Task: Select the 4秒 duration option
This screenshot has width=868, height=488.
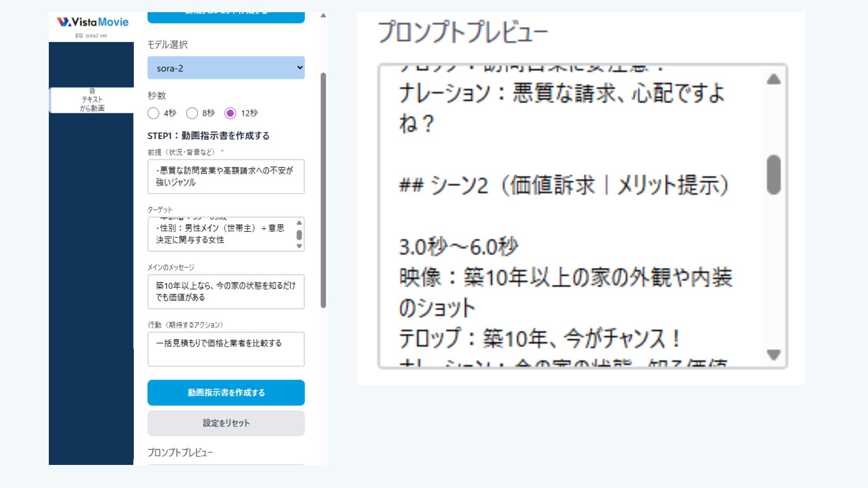Action: [153, 113]
